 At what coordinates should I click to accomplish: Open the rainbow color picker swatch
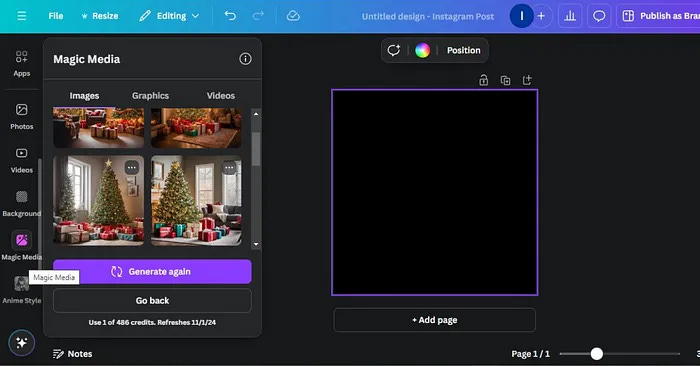coord(422,50)
